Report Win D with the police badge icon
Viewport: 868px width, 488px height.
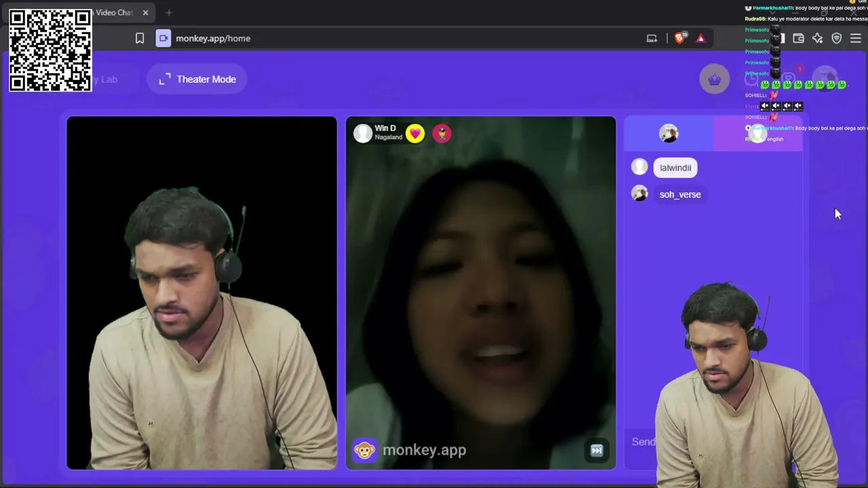(x=441, y=134)
